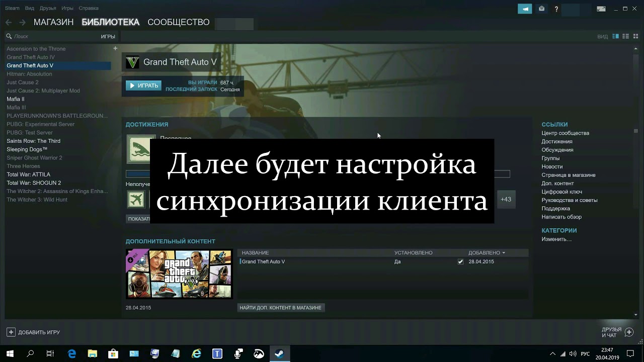Open Internet Explorer from the taskbar

(x=196, y=353)
